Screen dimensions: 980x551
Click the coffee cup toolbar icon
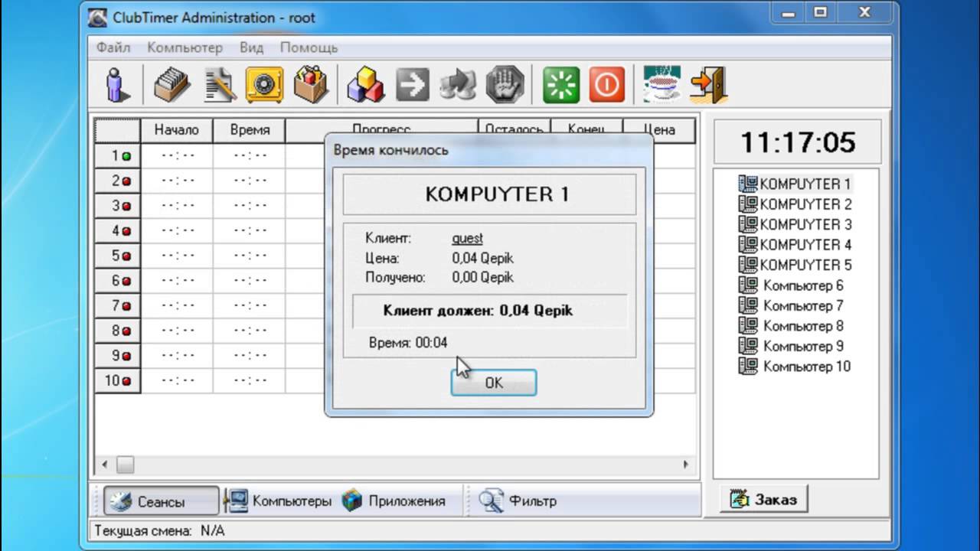[662, 84]
